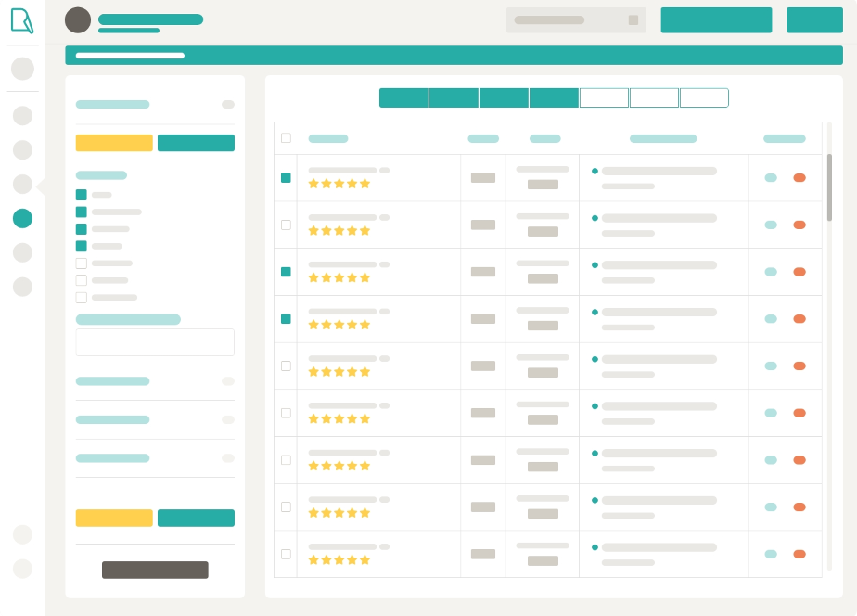
Task: Toggle the orange pill switch on the first row
Action: click(799, 177)
